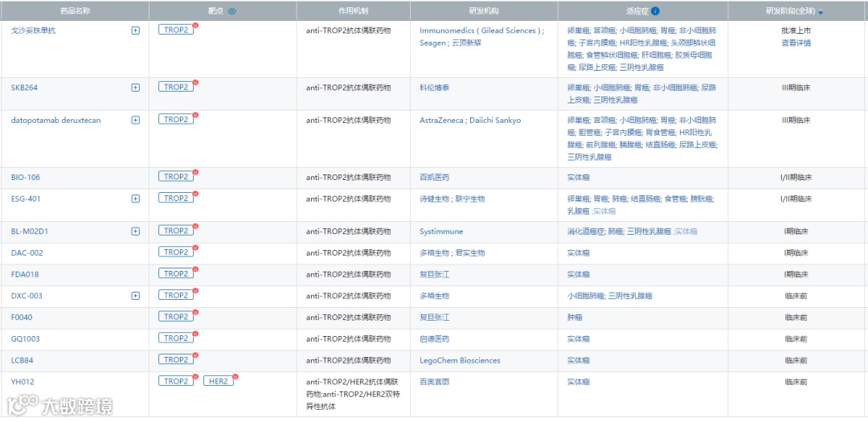Open the F0040 drug link
This screenshot has height=422, width=868.
23,318
